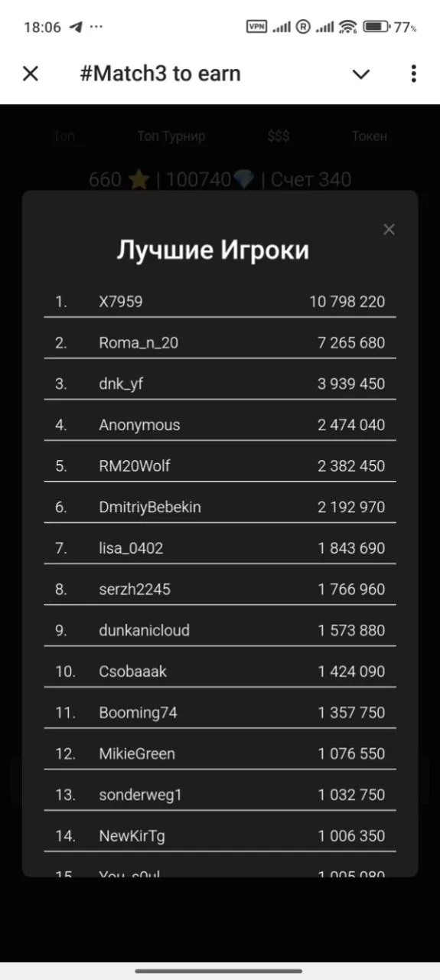Tap the blue diamond gem icon
The image size is (440, 980).
(x=245, y=180)
